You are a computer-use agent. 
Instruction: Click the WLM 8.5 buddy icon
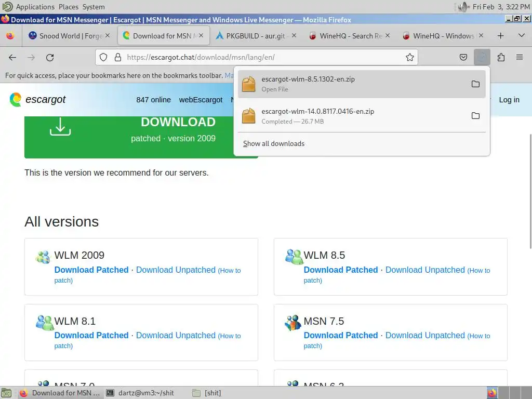(x=294, y=257)
